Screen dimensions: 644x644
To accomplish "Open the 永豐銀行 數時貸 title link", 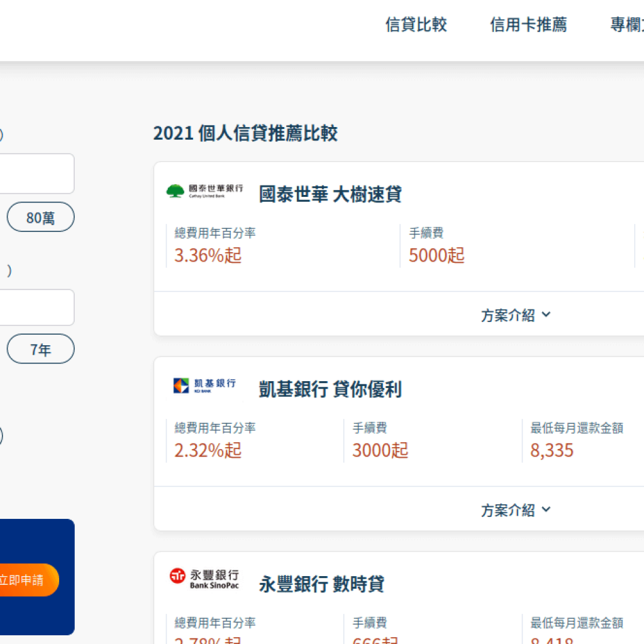I will point(321,584).
